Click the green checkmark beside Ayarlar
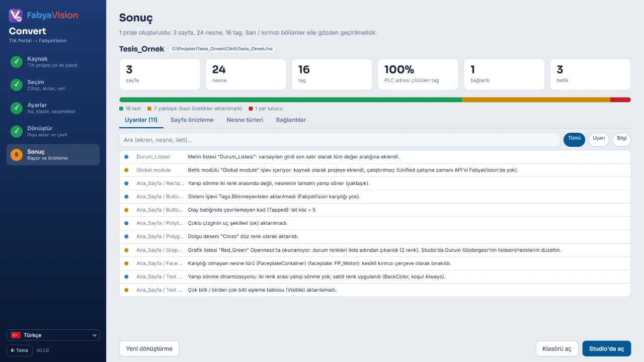 coord(17,108)
